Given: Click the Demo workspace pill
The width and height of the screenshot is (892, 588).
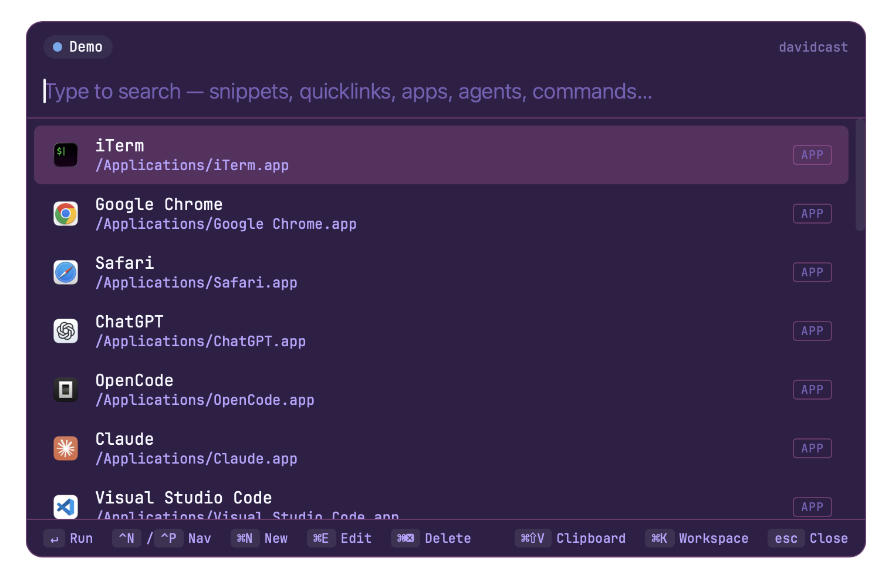Looking at the screenshot, I should click(78, 47).
